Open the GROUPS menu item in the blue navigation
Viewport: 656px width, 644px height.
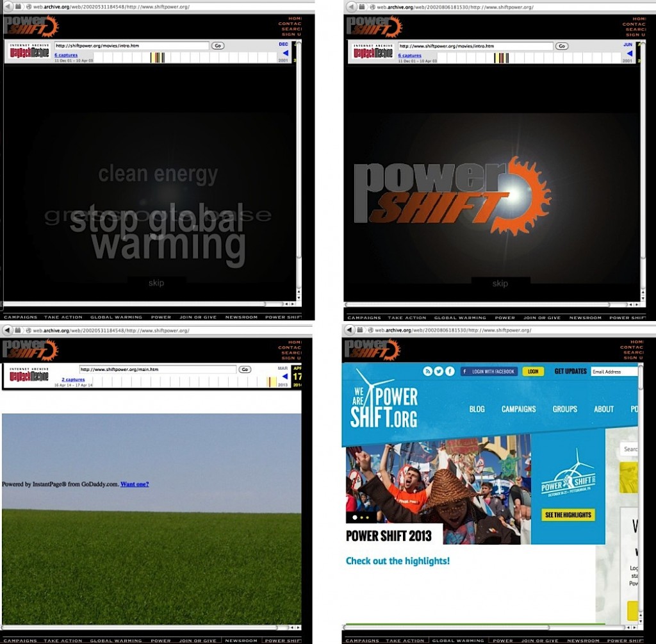click(564, 409)
